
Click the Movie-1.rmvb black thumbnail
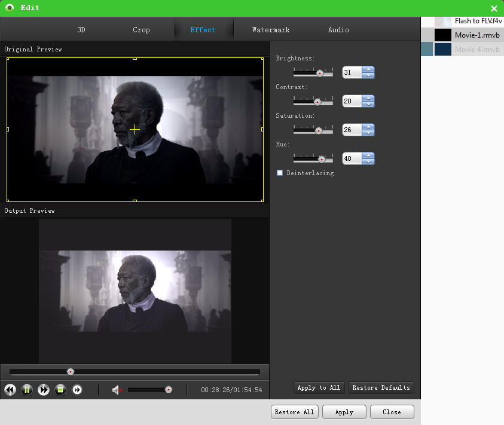[443, 35]
